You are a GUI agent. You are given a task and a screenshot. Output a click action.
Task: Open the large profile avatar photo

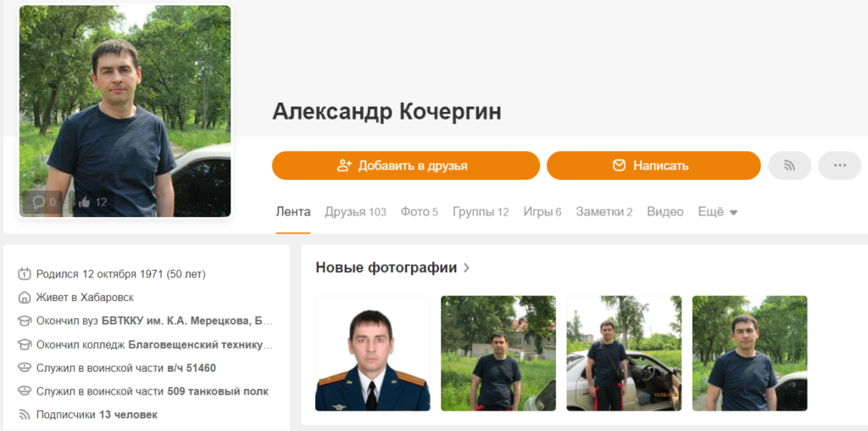click(125, 111)
